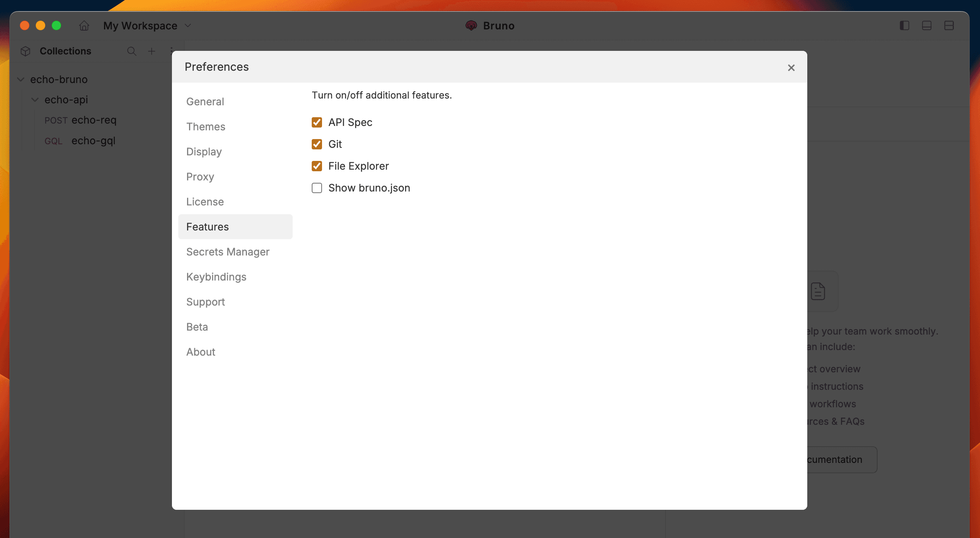The height and width of the screenshot is (538, 980).
Task: Toggle the bottom panel layout icon
Action: (x=926, y=26)
